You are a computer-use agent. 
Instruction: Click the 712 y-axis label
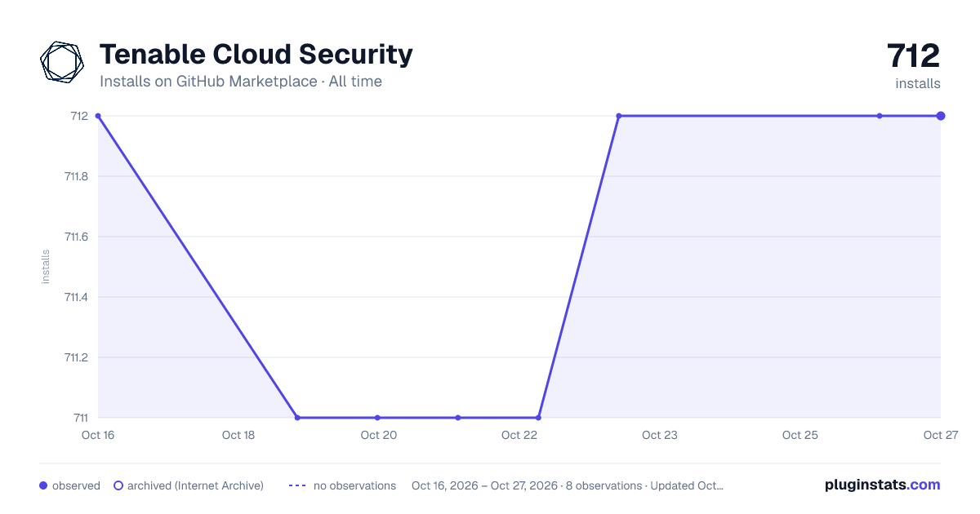(x=80, y=116)
